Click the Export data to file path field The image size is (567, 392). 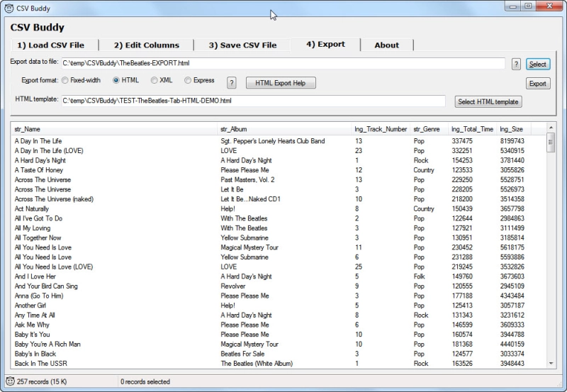coord(283,63)
